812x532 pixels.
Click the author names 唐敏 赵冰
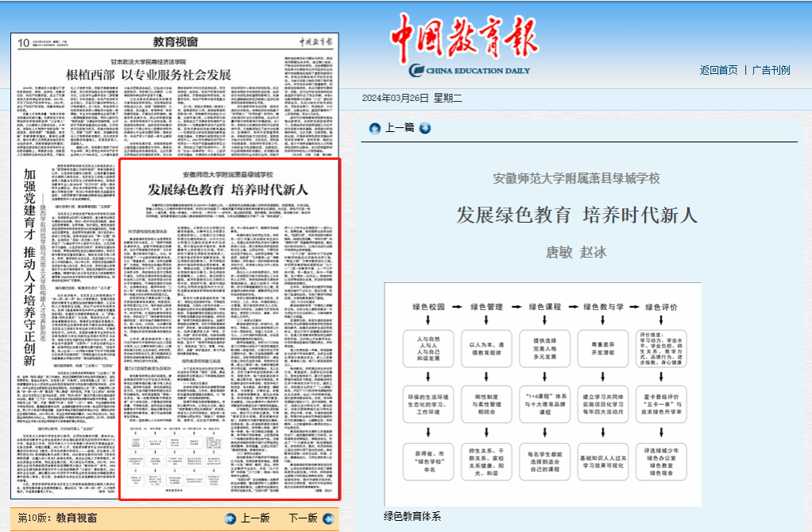click(x=576, y=253)
